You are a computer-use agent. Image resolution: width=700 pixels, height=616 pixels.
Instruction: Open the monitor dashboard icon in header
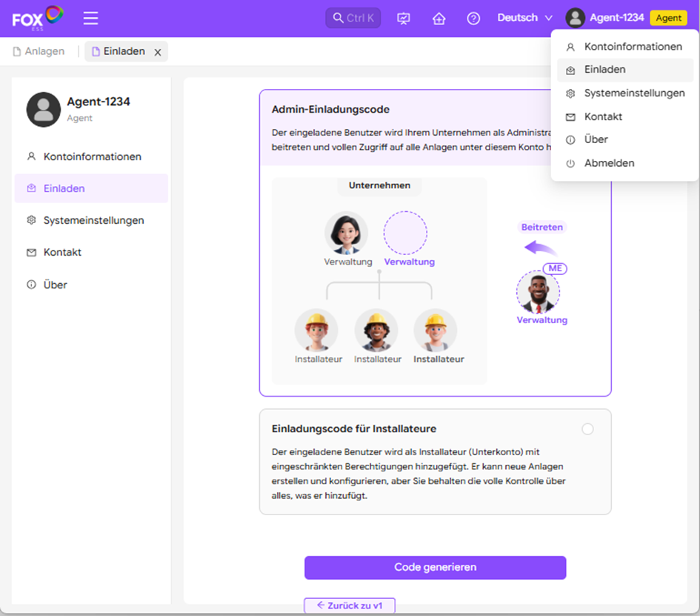(404, 19)
